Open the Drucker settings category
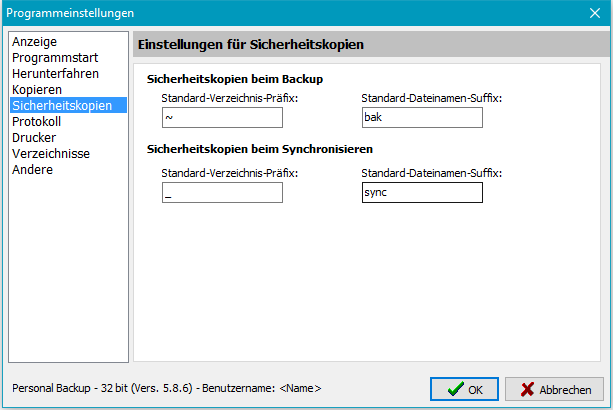Screen dimensions: 613x410 34,138
